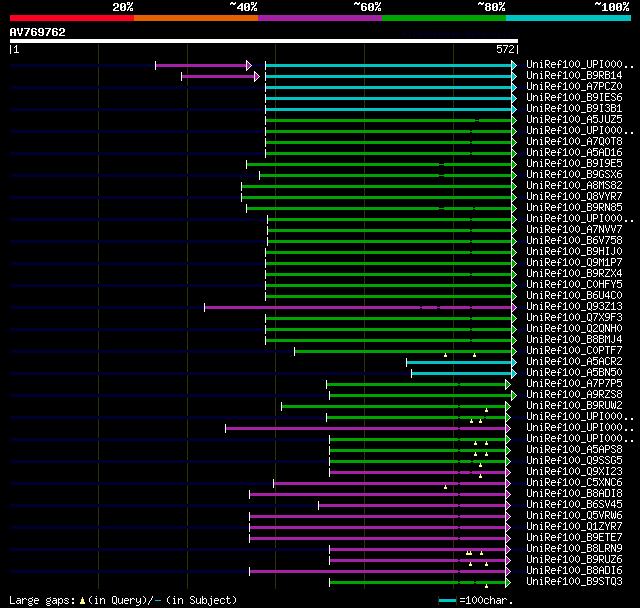Select the UniRef100_A7NVV7 label
The width and height of the screenshot is (640, 608).
tap(574, 230)
